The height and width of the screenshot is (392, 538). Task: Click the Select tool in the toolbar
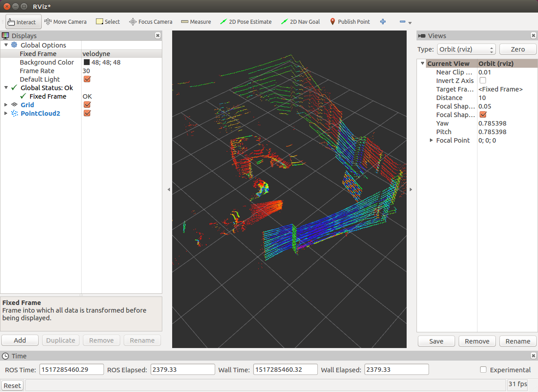tap(108, 21)
